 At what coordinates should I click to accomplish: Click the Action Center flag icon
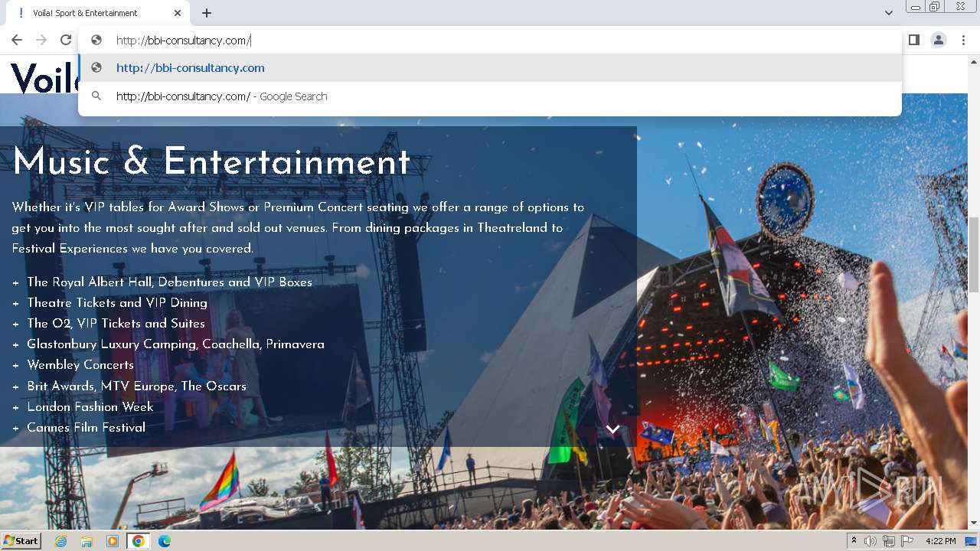click(907, 541)
